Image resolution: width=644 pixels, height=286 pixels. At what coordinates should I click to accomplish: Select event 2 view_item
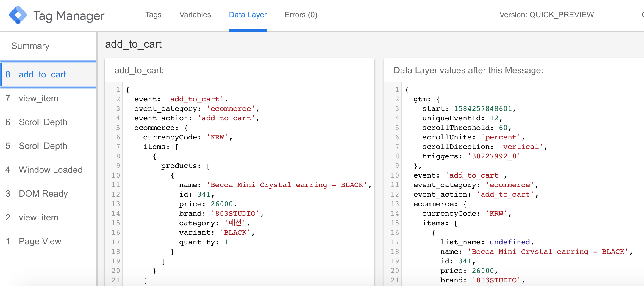pyautogui.click(x=48, y=217)
